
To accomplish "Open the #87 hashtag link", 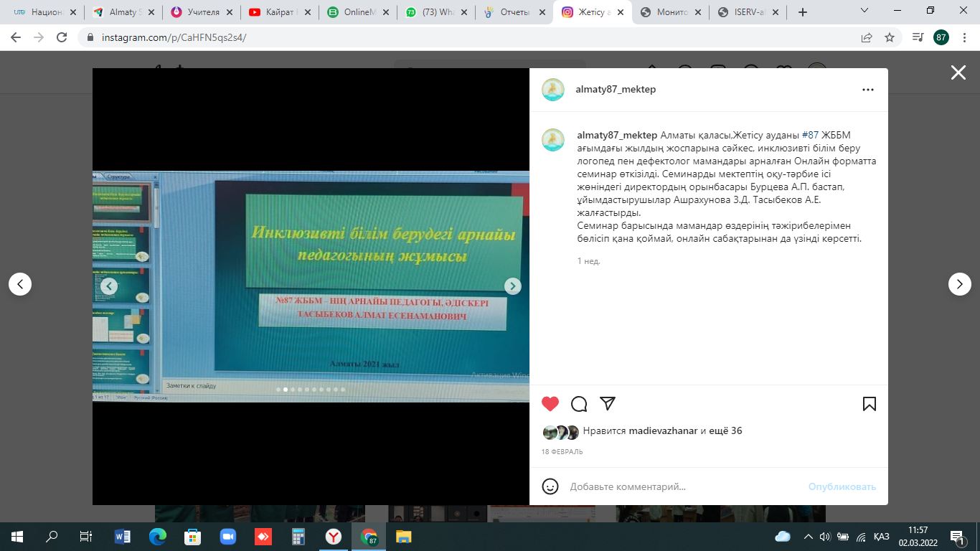I will [x=810, y=135].
